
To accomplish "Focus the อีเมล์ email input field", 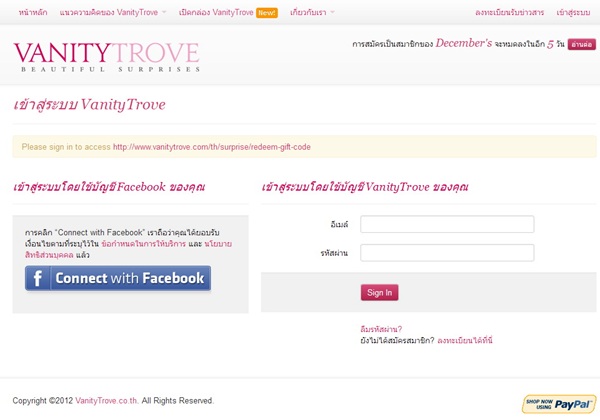I will 447,224.
